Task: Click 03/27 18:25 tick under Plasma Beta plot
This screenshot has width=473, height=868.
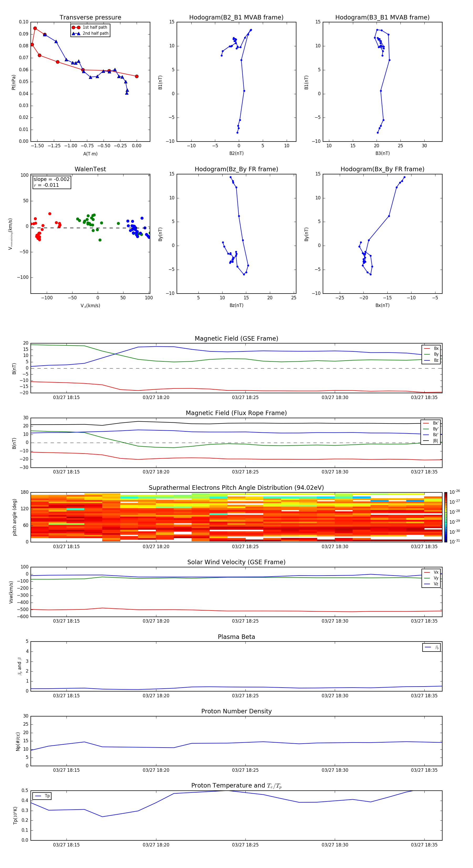Action: [245, 695]
